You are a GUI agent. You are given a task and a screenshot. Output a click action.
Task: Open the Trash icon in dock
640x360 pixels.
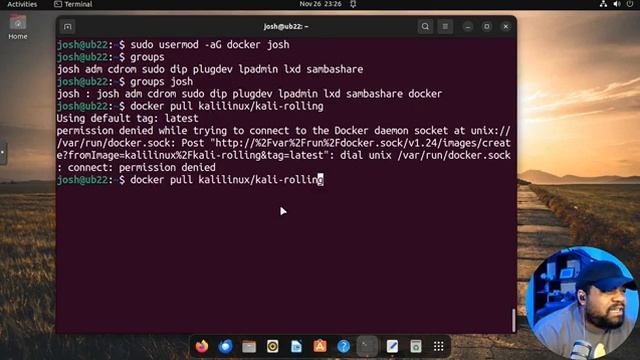(416, 346)
